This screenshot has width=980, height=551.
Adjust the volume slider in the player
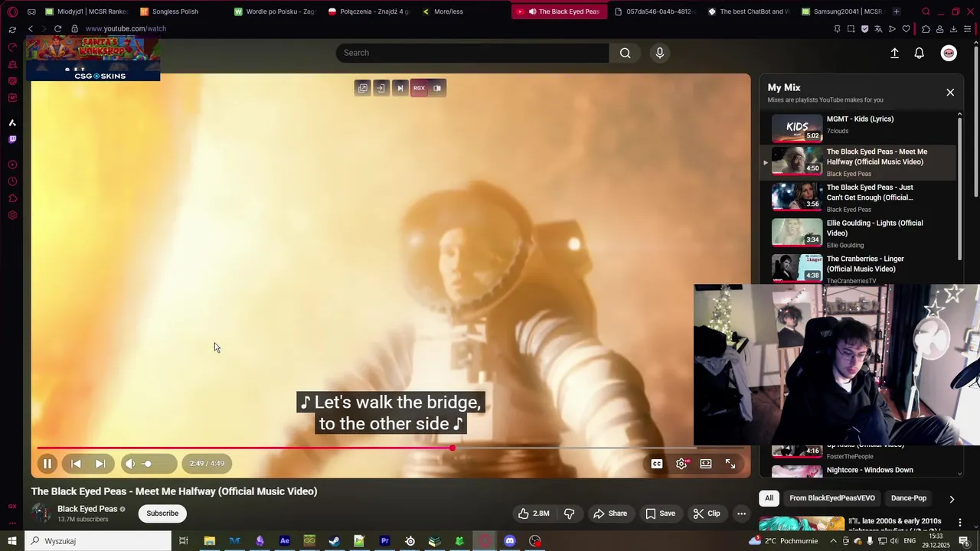click(158, 464)
